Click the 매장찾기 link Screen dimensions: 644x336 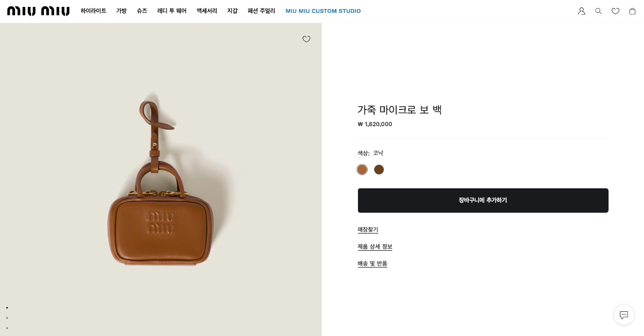click(368, 230)
